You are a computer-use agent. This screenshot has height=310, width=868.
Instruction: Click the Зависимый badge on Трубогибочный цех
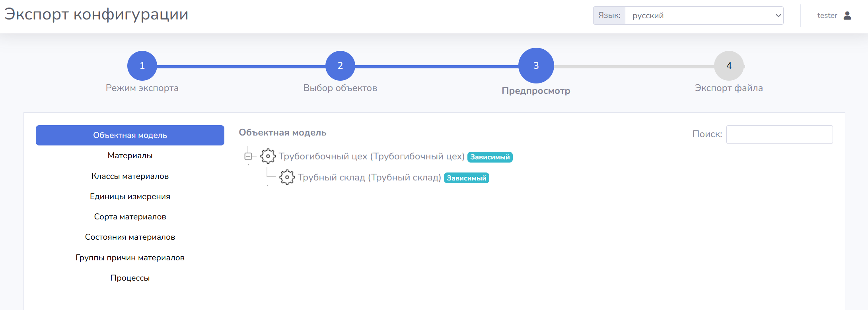(490, 157)
